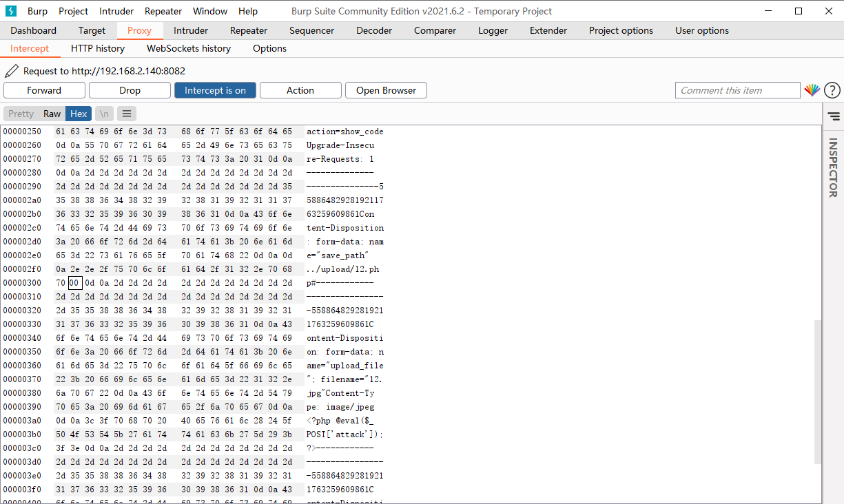Image resolution: width=844 pixels, height=504 pixels.
Task: Click Open Browser button
Action: (x=386, y=90)
